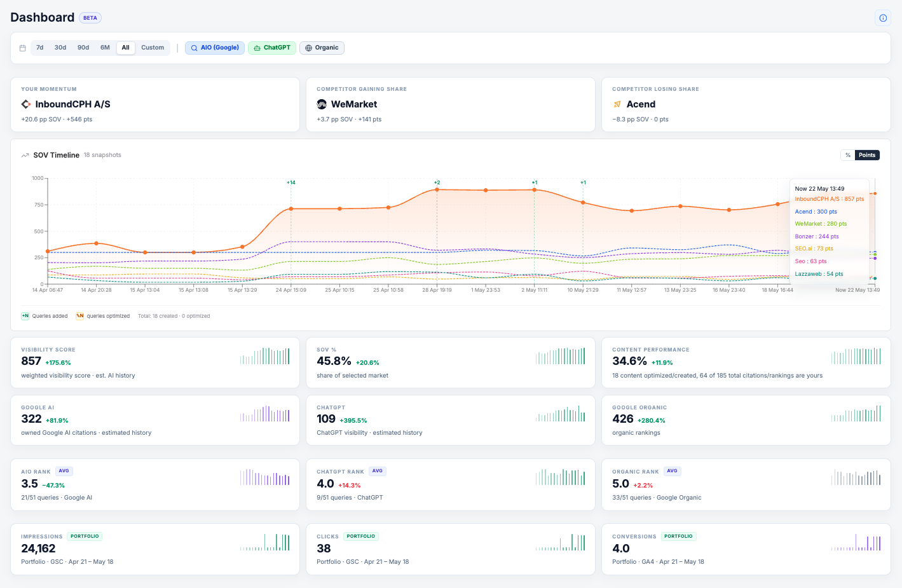Viewport: 902px width, 588px height.
Task: Click the InboundCPH A/S logo icon
Action: click(26, 104)
